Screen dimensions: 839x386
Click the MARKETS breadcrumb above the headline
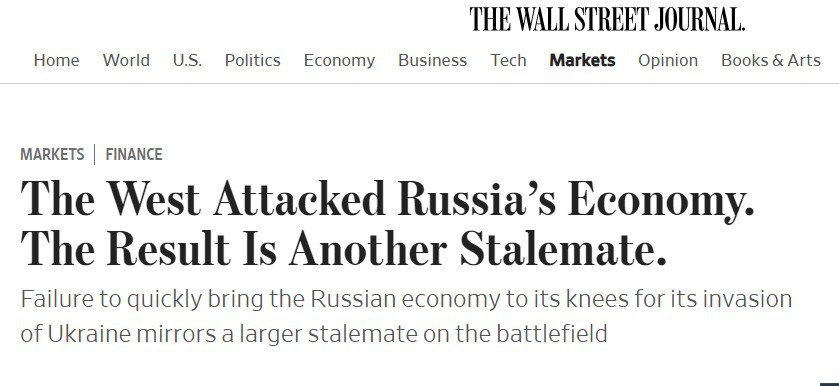[x=52, y=154]
